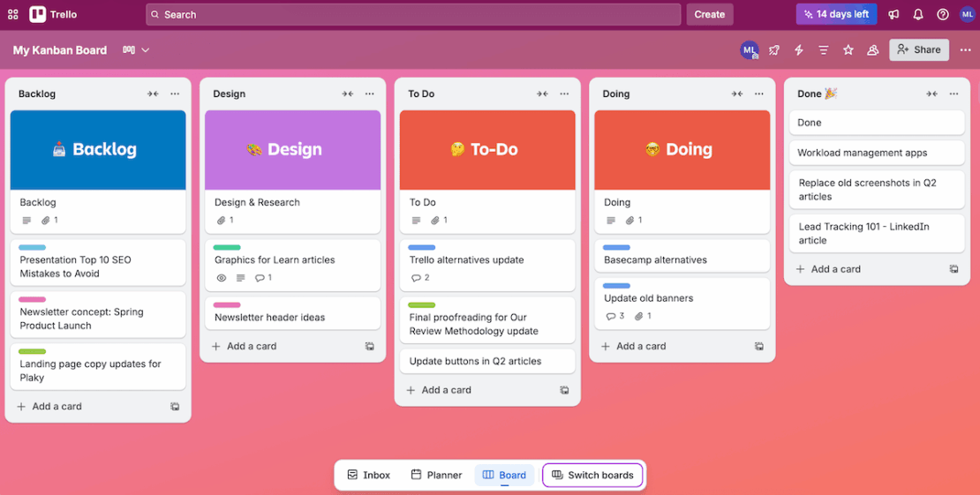Add a card to Done list
Screen dimensions: 980x495
(828, 269)
